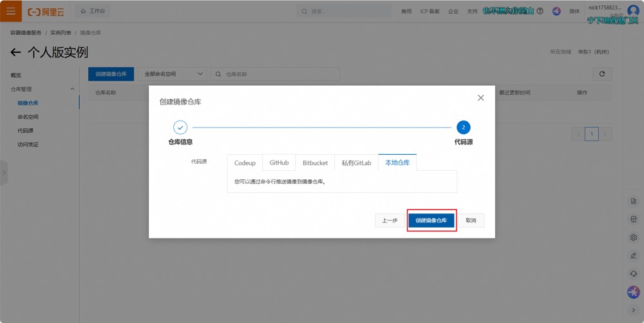The image size is (644, 323).
Task: Open the user avatar account menu
Action: pyautogui.click(x=633, y=10)
